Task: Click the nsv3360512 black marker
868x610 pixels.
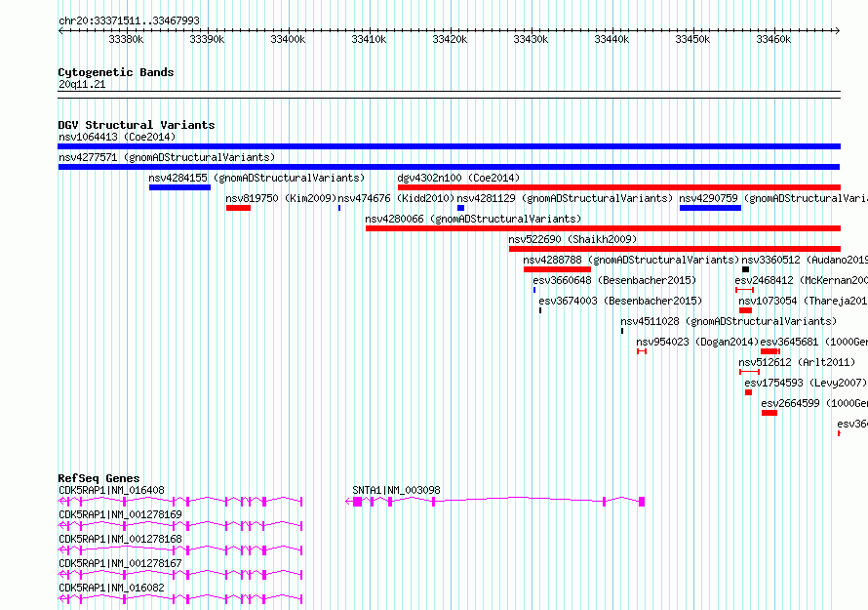Action: pyautogui.click(x=746, y=269)
